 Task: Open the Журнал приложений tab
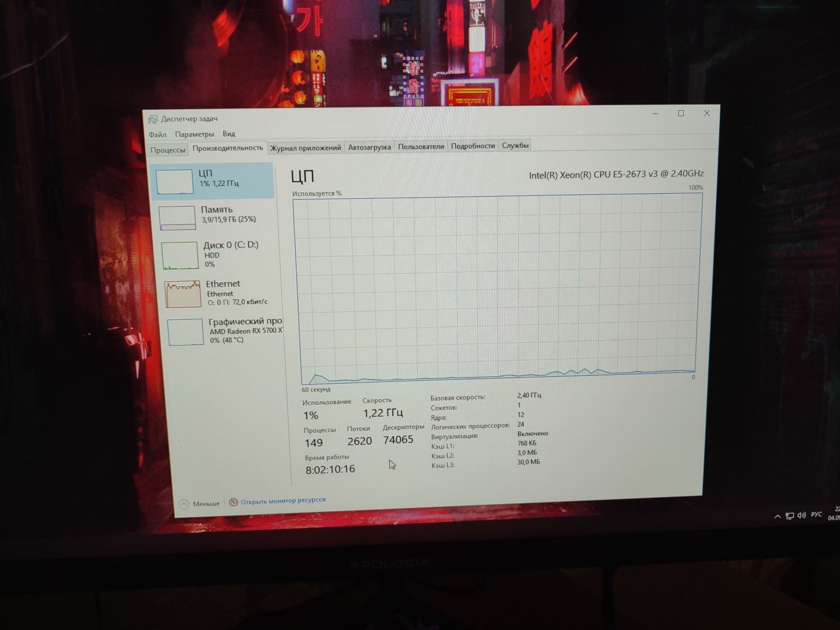pos(305,148)
